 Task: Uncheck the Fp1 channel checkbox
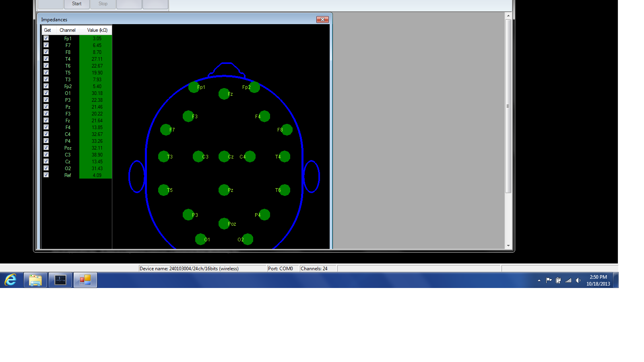(46, 38)
